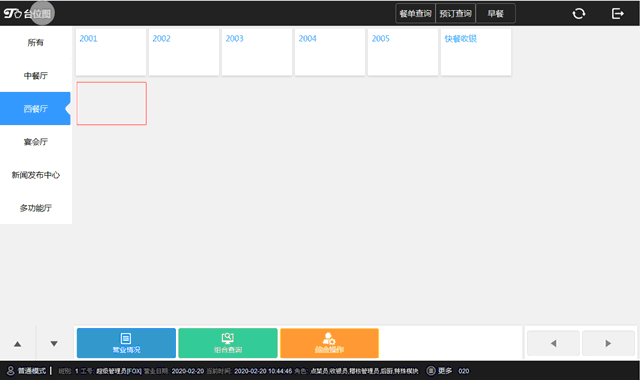Click the 普通模式 user mode icon
Image resolution: width=640 pixels, height=380 pixels.
pyautogui.click(x=11, y=371)
